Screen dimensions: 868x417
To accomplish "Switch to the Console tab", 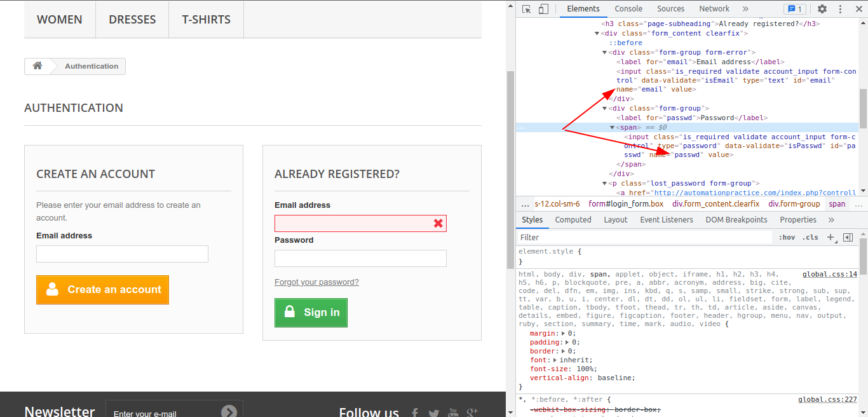I will pos(628,9).
